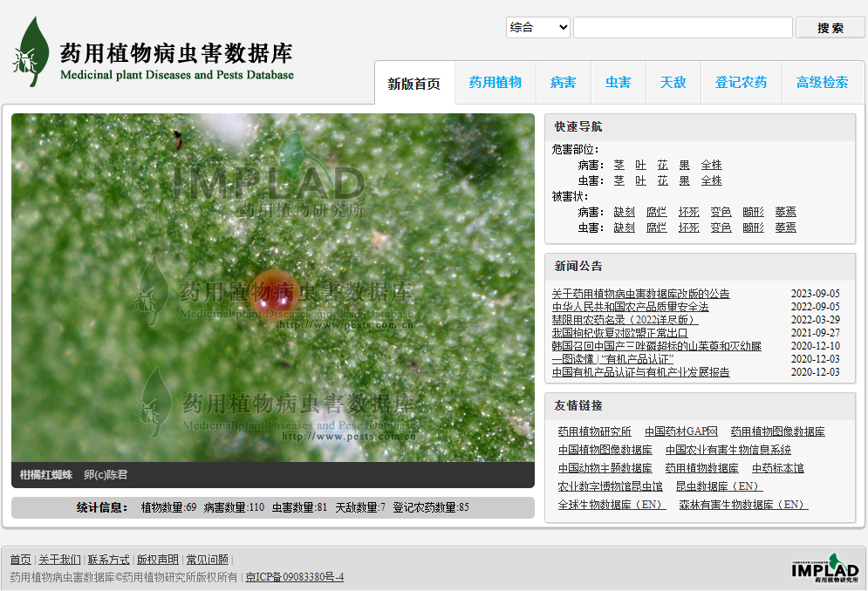The width and height of the screenshot is (868, 591).
Task: Visit the 药用植物研究所 friendly link
Action: [595, 431]
